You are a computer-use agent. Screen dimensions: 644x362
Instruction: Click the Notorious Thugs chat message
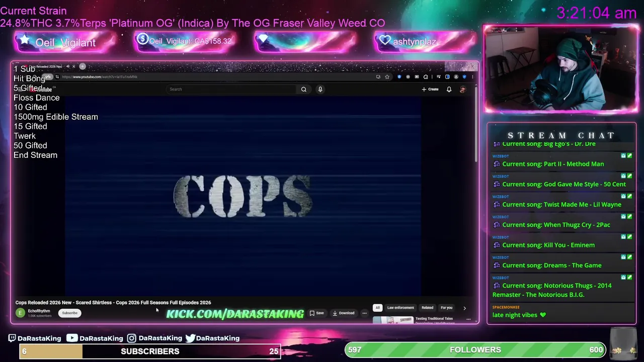tap(552, 290)
